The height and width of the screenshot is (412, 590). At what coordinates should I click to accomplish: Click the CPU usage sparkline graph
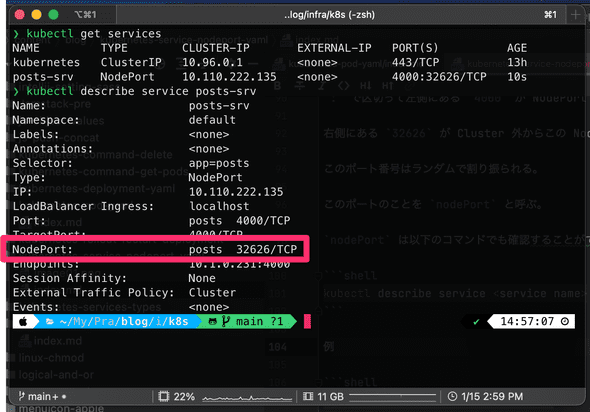(247, 397)
